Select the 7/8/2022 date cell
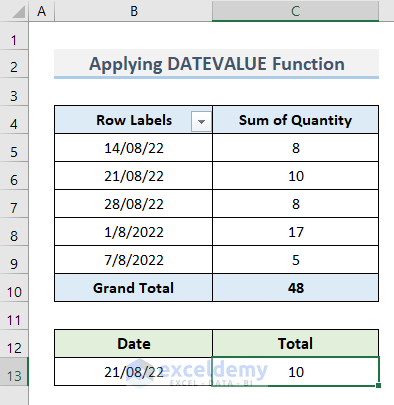 click(133, 260)
